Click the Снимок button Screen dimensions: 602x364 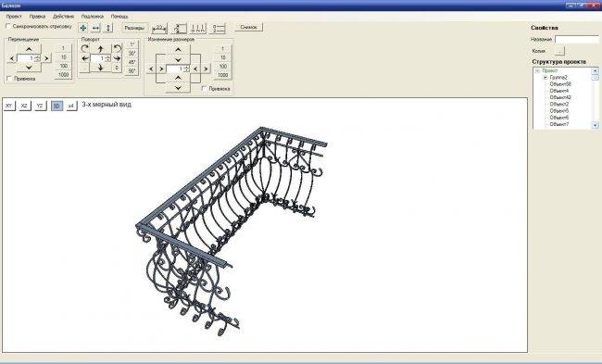click(249, 27)
